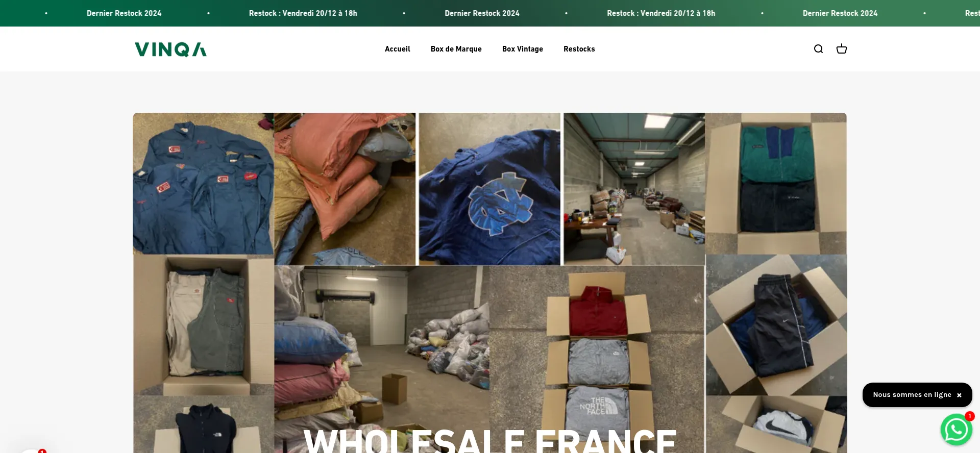Click the blue Nike UNC sweatshirt photo
Screen dimensions: 980x453
[489, 189]
